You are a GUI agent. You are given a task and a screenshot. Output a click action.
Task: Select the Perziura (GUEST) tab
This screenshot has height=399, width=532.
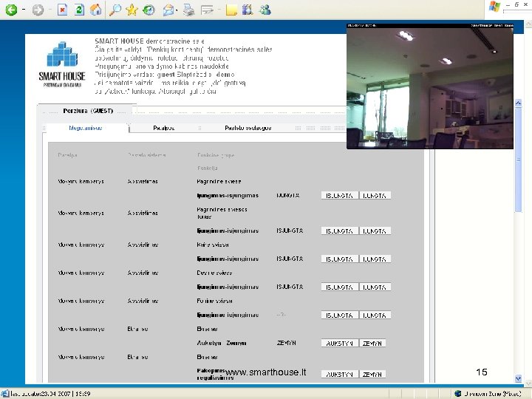(x=88, y=111)
